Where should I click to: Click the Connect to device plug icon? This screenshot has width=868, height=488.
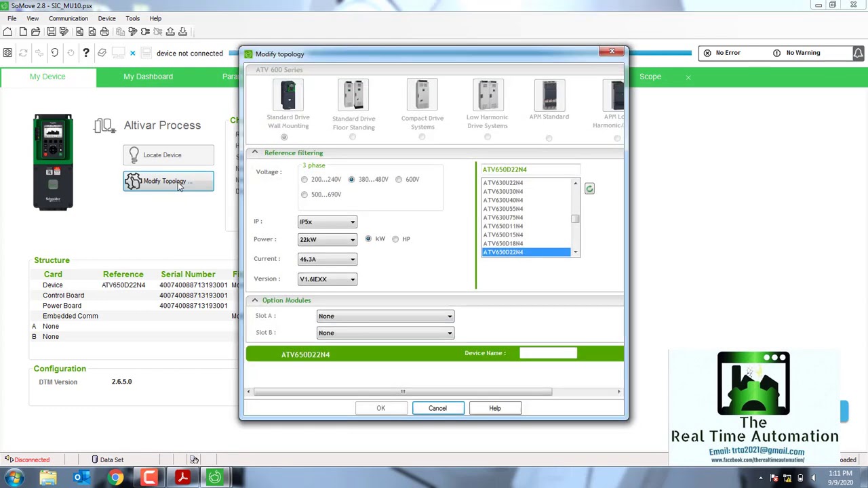tap(145, 32)
